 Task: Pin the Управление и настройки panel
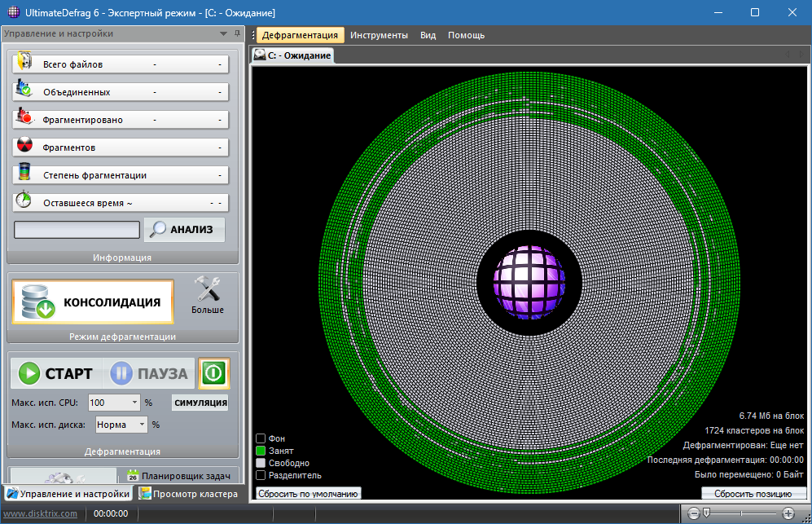point(237,33)
